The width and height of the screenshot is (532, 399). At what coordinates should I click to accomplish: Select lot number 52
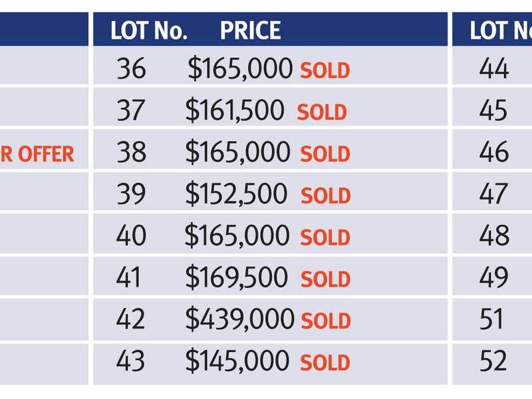(493, 360)
